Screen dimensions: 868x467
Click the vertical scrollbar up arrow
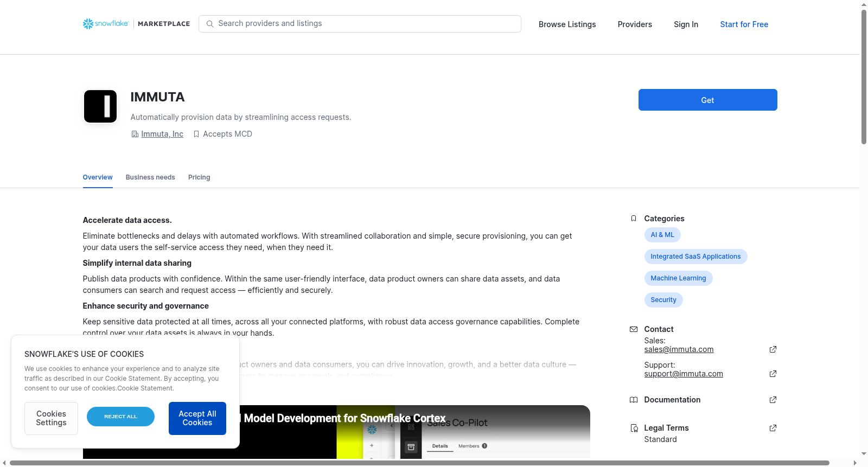(864, 4)
